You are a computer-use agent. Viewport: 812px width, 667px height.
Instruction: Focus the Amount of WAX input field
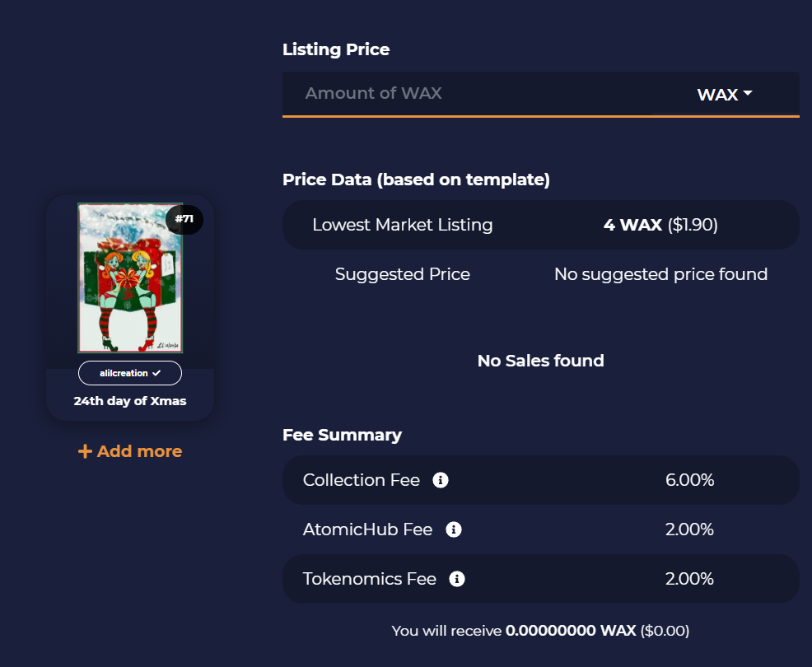pos(467,93)
